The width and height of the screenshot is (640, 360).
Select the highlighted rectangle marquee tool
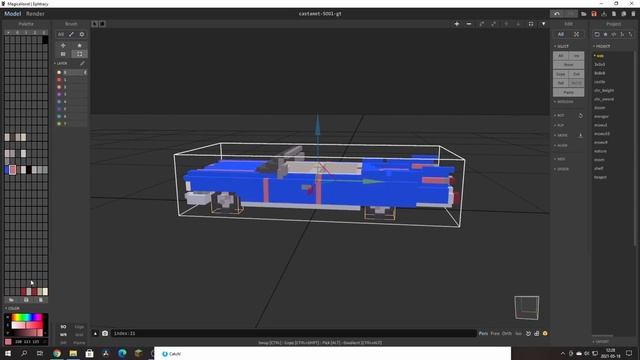(x=80, y=54)
